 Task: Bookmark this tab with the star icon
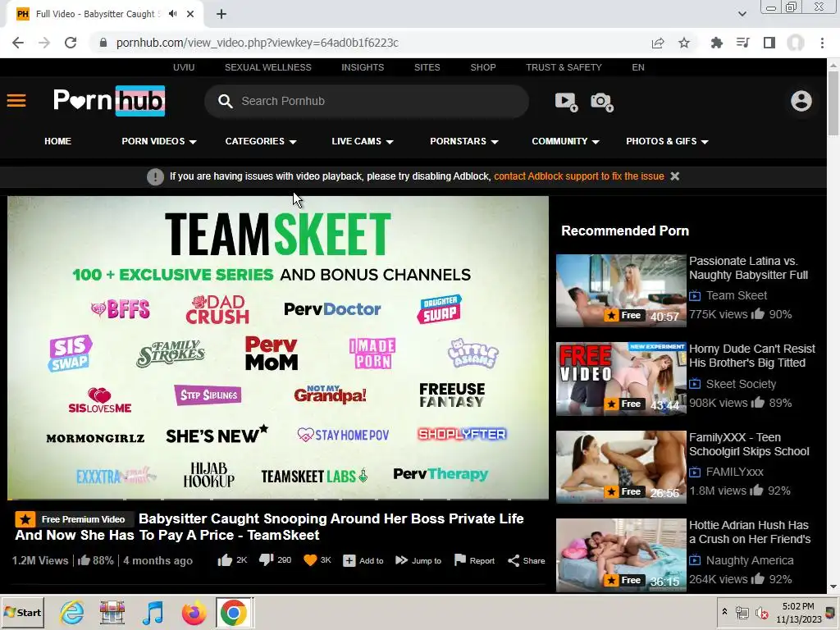[x=684, y=43]
